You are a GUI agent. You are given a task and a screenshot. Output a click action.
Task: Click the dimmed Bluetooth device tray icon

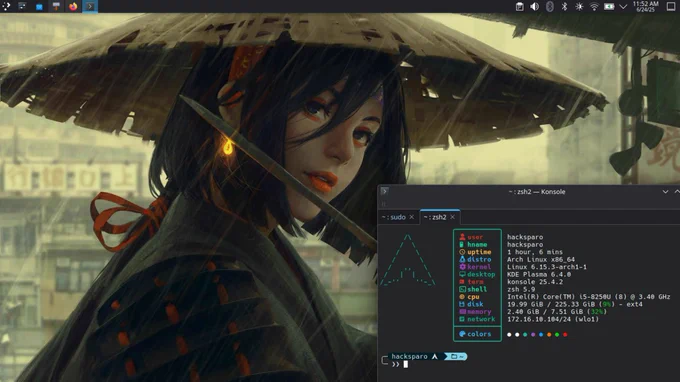pyautogui.click(x=549, y=7)
